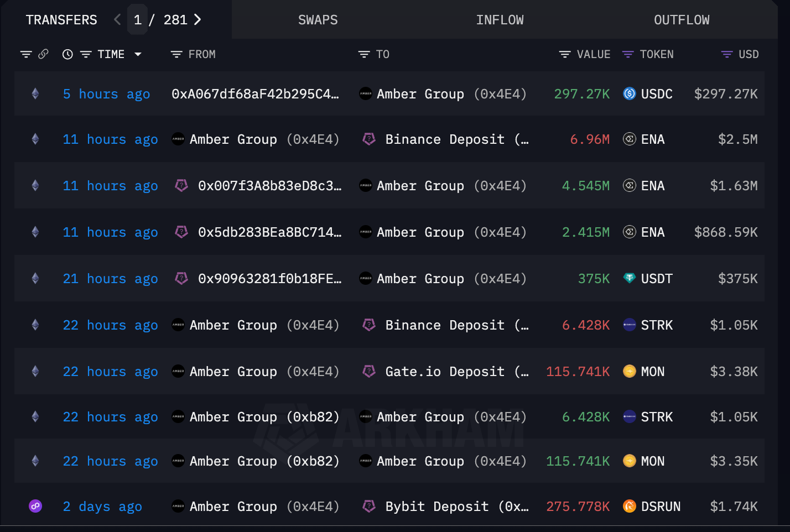Open the '2 days ago' transaction link
The width and height of the screenshot is (790, 532).
pos(102,507)
